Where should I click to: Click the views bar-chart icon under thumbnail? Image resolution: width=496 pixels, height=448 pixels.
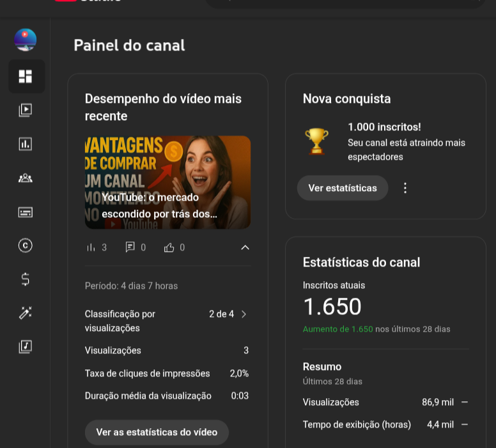(91, 247)
